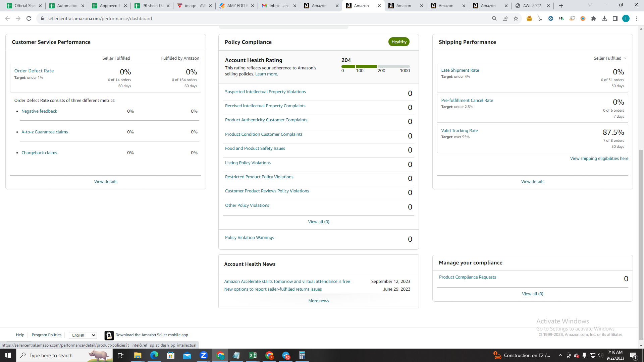This screenshot has height=362, width=644.
Task: Open Chargeback claims link
Action: pyautogui.click(x=39, y=153)
